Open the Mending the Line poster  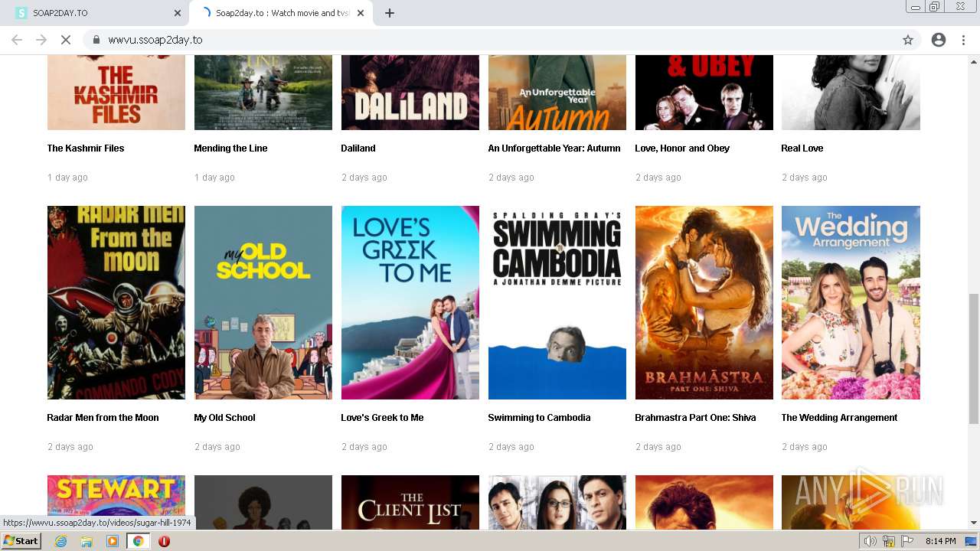pos(263,93)
